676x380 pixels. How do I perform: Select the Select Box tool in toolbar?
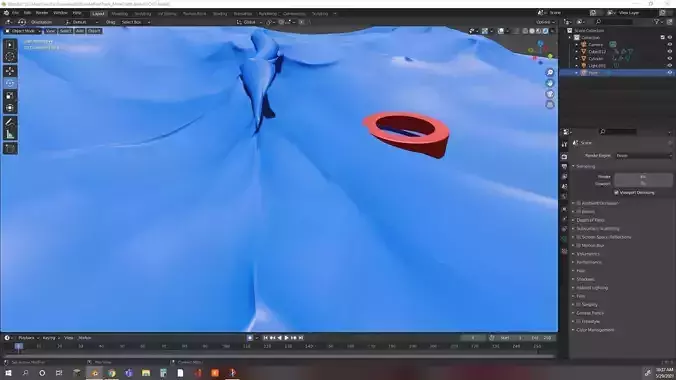click(10, 44)
